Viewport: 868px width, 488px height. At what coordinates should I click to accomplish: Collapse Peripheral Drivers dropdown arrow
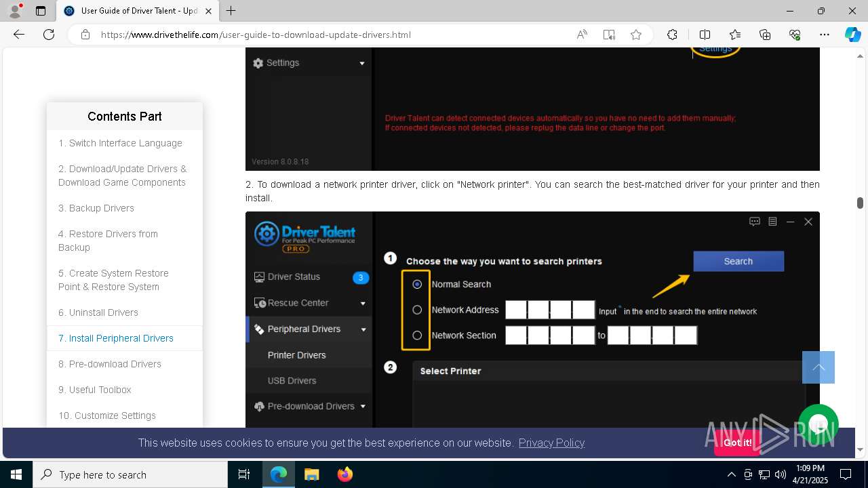click(x=363, y=329)
